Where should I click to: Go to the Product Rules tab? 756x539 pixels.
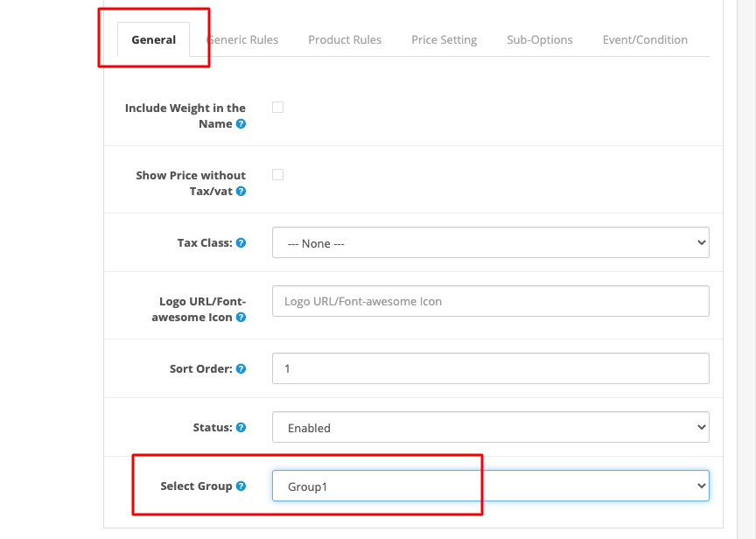coord(345,39)
